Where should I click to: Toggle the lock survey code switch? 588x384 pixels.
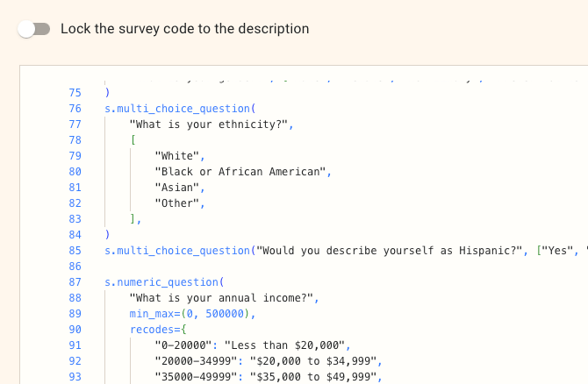[34, 29]
